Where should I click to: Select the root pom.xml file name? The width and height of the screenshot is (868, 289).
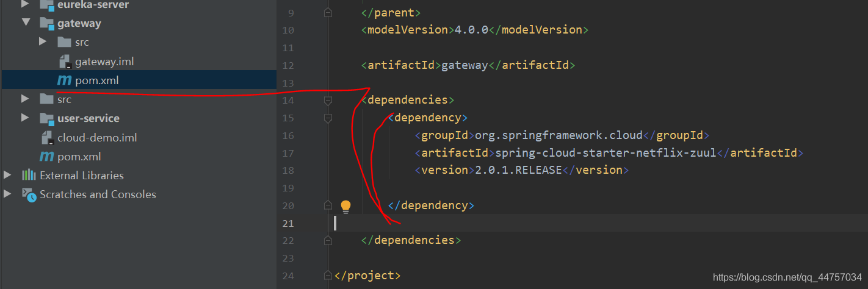coord(79,156)
